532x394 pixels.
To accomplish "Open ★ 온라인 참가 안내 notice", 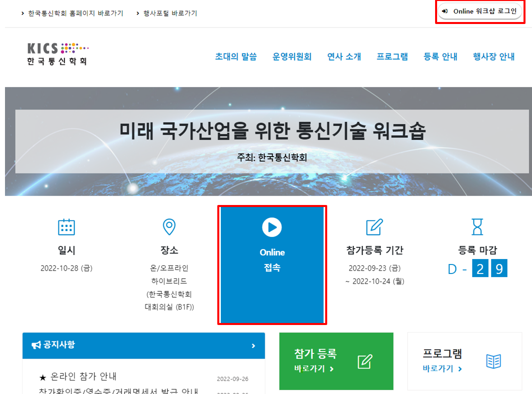I will coord(78,376).
